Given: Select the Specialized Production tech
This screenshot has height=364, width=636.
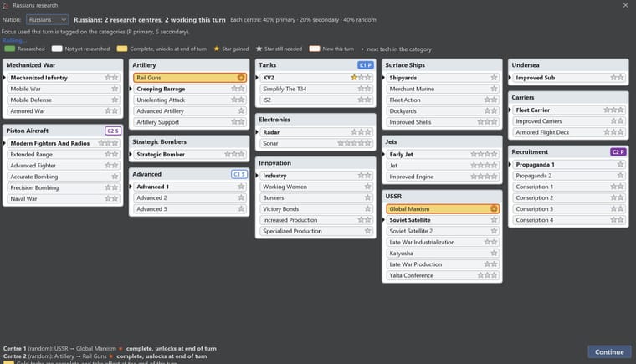Looking at the screenshot, I should [x=315, y=231].
